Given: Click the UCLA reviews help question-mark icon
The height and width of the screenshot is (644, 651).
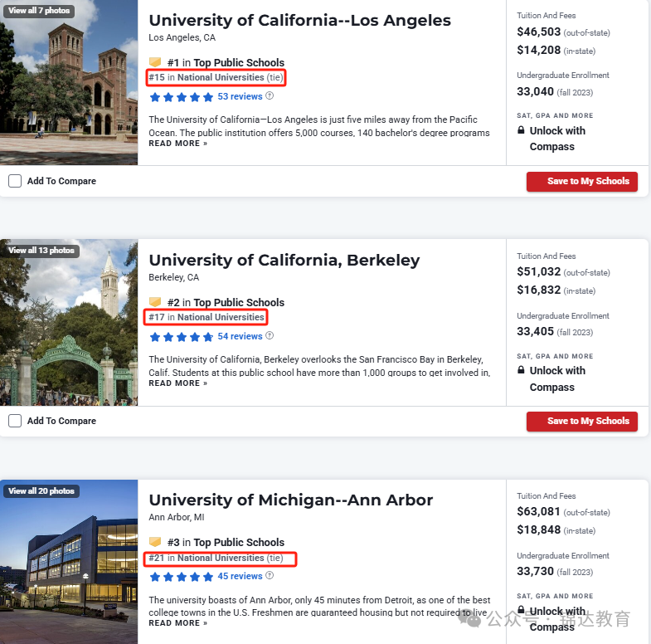Looking at the screenshot, I should [x=270, y=96].
